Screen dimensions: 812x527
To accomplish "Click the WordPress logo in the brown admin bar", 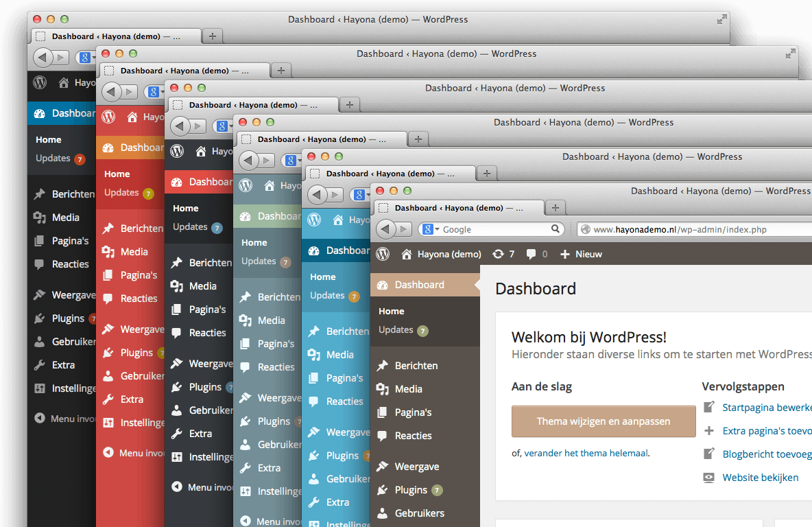I will (383, 254).
